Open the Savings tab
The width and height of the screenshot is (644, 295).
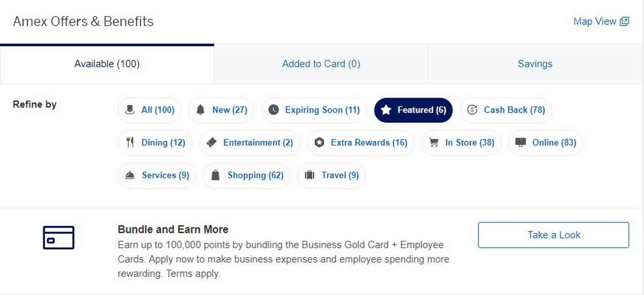535,64
